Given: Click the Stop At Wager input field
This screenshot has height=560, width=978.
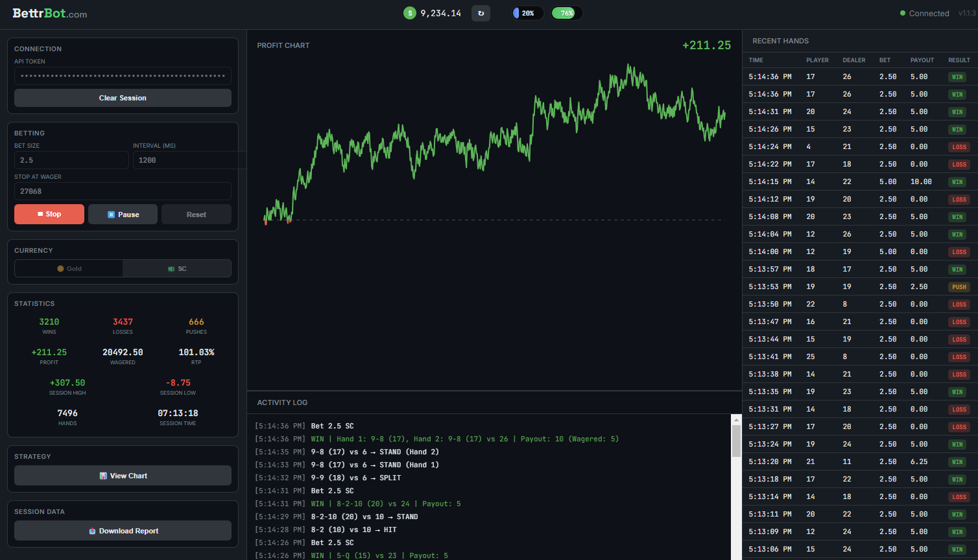Looking at the screenshot, I should point(123,191).
